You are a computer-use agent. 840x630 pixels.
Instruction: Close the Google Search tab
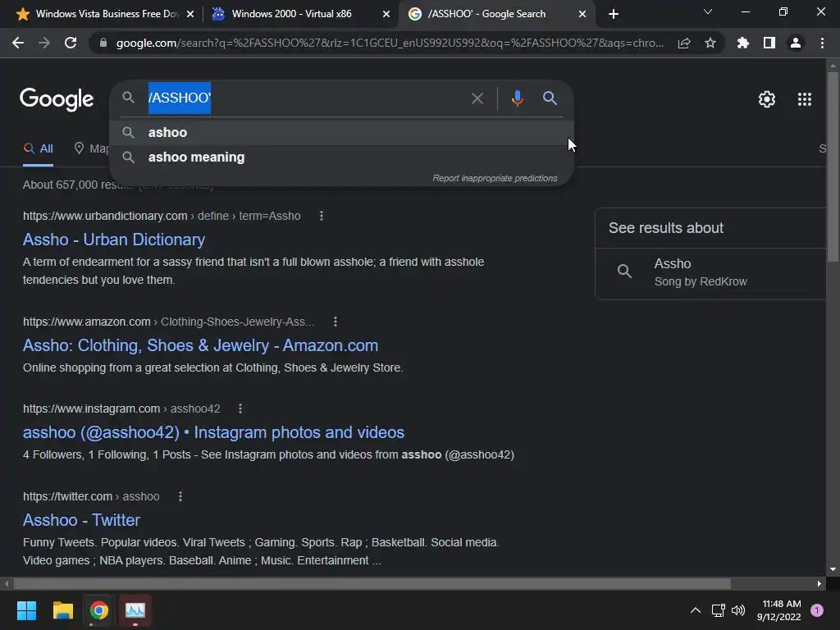(x=582, y=14)
